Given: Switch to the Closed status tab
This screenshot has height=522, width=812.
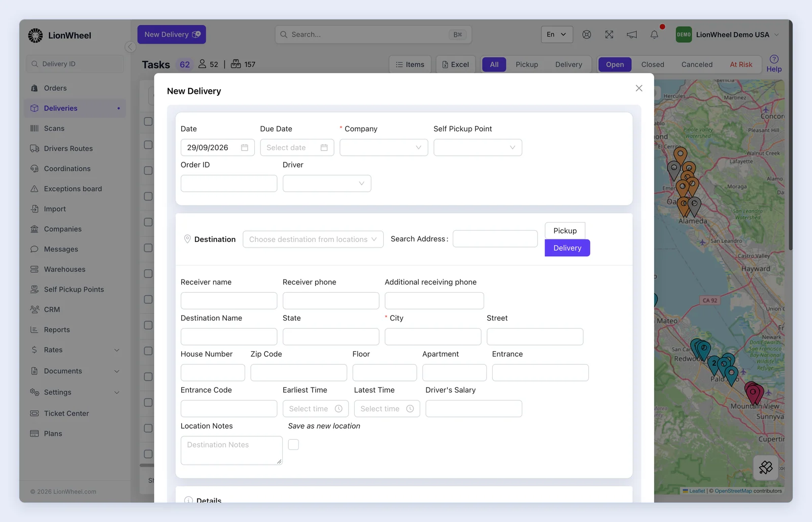Looking at the screenshot, I should click(653, 64).
